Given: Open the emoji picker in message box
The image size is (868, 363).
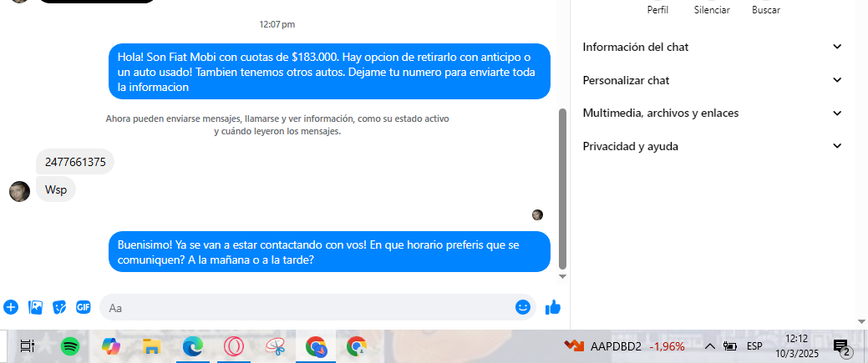Looking at the screenshot, I should pos(523,307).
